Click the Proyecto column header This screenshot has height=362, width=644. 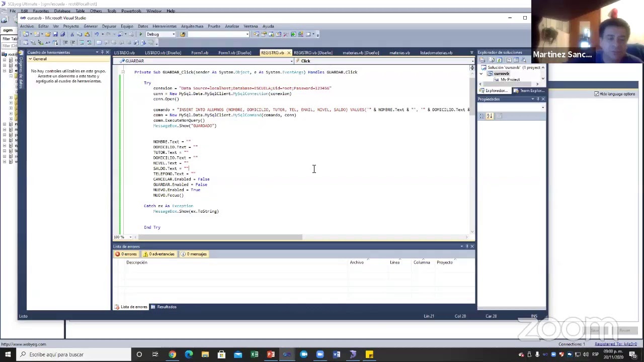coord(445,262)
